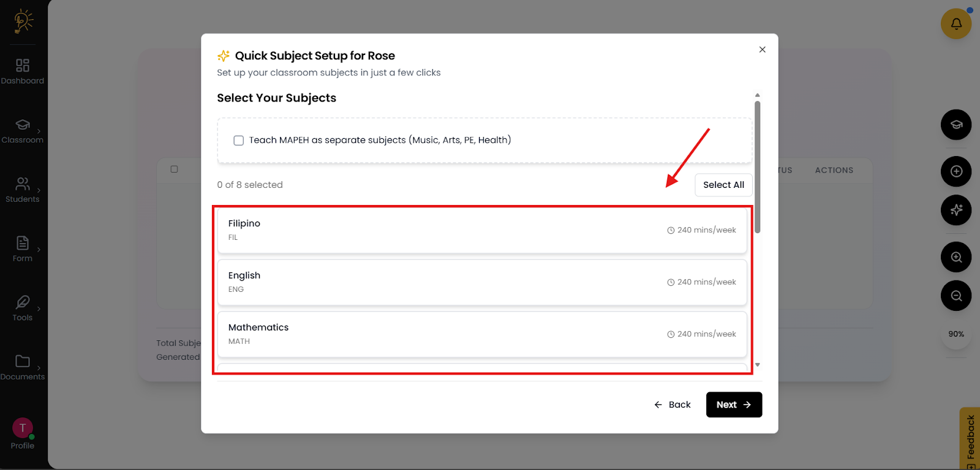The width and height of the screenshot is (980, 470).
Task: Click the app logo lightbulb icon
Action: (23, 21)
